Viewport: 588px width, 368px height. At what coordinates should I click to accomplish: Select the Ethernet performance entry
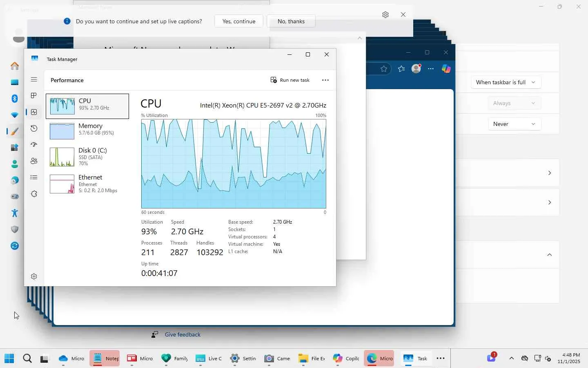[87, 184]
